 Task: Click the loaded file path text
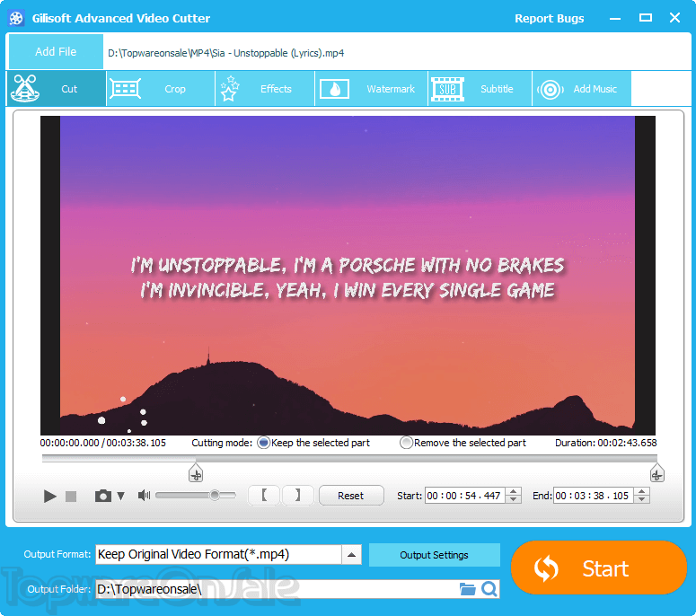[226, 53]
